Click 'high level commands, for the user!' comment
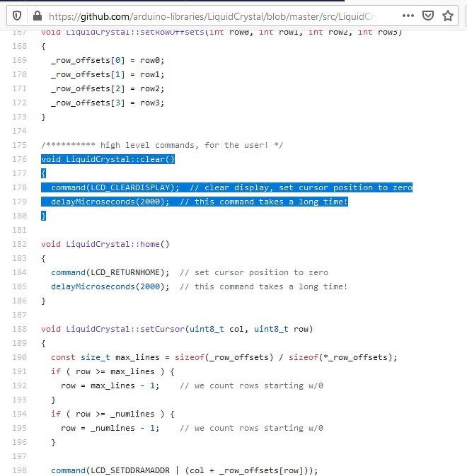The image size is (467, 476). tap(184, 145)
